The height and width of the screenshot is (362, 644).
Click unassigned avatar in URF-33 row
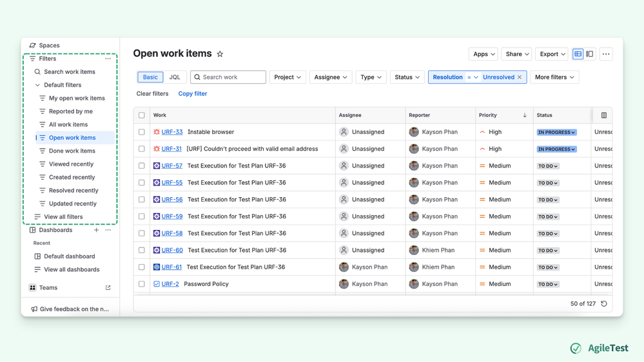coord(344,132)
